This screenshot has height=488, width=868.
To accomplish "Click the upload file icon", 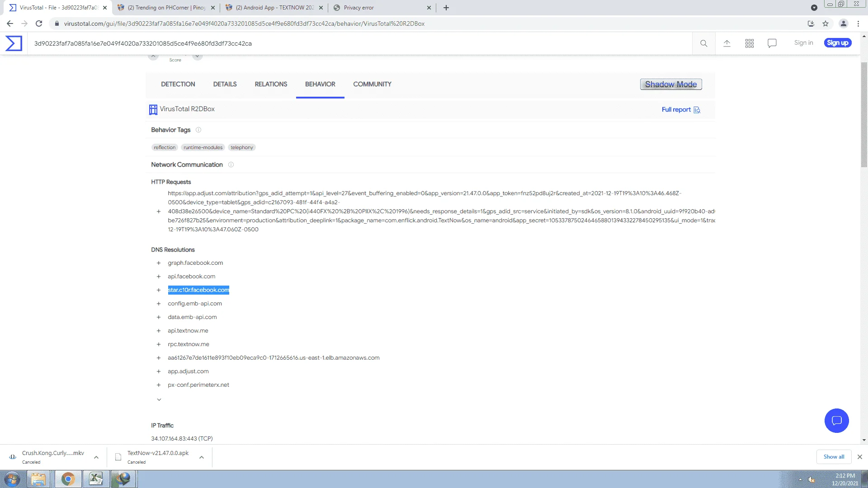I will click(727, 43).
